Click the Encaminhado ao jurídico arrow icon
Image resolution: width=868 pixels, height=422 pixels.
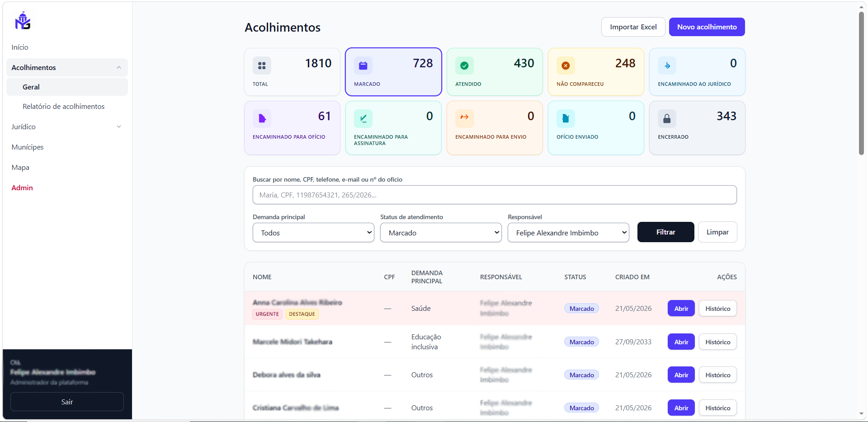click(x=667, y=66)
